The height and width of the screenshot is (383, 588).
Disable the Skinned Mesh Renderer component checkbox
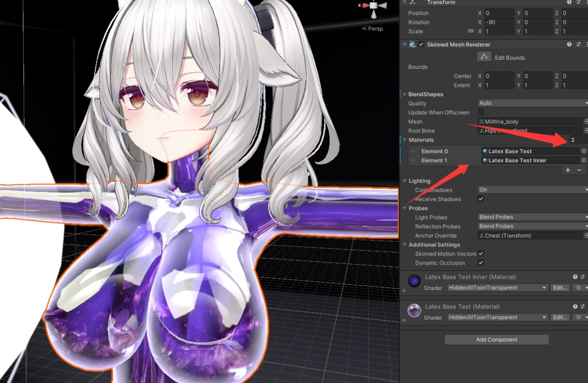point(421,44)
